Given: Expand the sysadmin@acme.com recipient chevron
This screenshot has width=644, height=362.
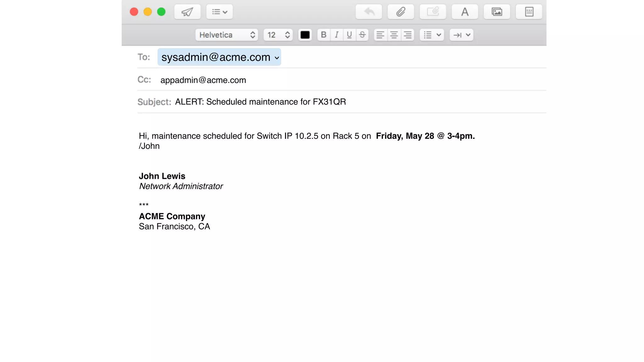Looking at the screenshot, I should 277,58.
